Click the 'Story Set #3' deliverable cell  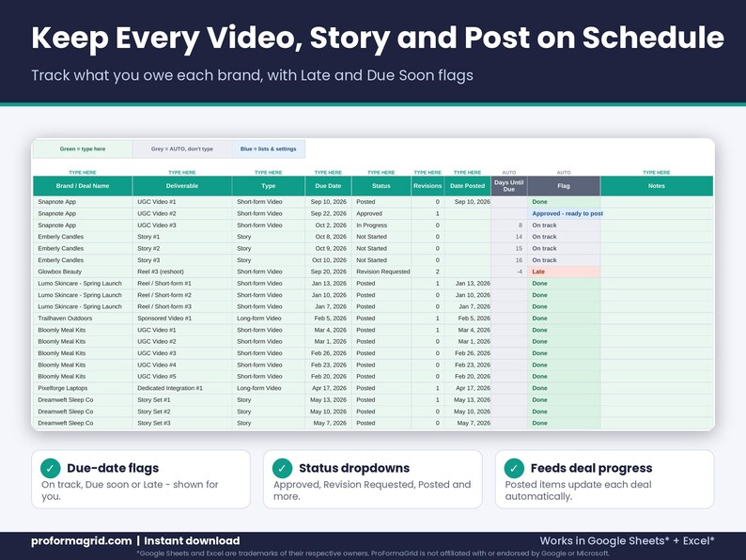[x=182, y=423]
